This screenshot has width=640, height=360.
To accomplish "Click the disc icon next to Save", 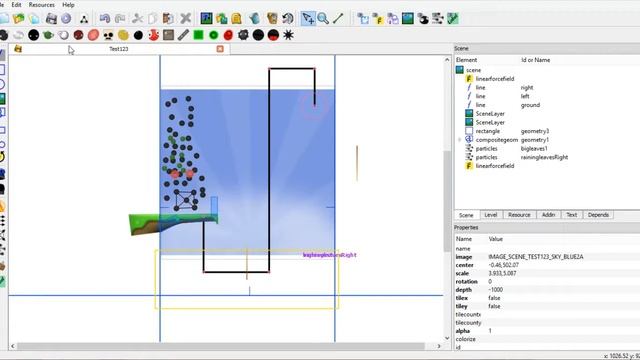I will click(66, 18).
